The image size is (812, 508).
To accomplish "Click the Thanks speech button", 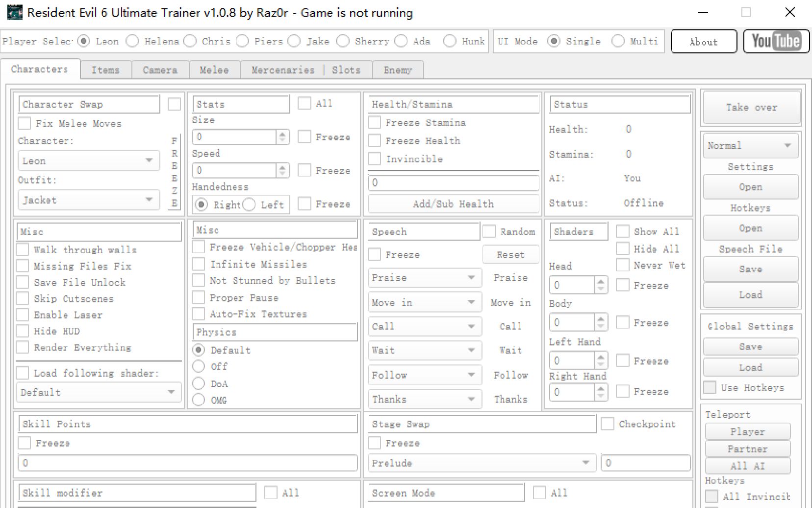I will [x=510, y=399].
